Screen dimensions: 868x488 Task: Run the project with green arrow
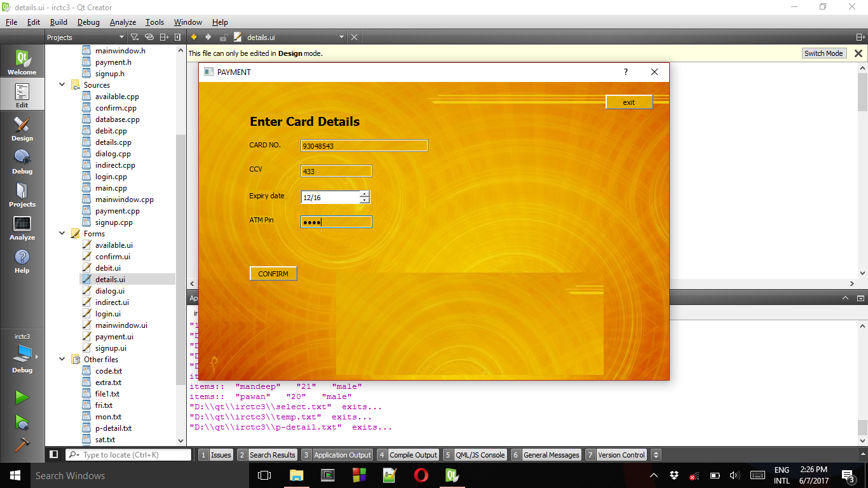22,398
